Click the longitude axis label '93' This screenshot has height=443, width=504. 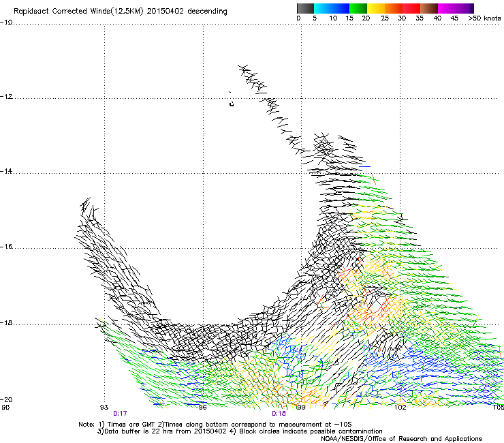[104, 408]
